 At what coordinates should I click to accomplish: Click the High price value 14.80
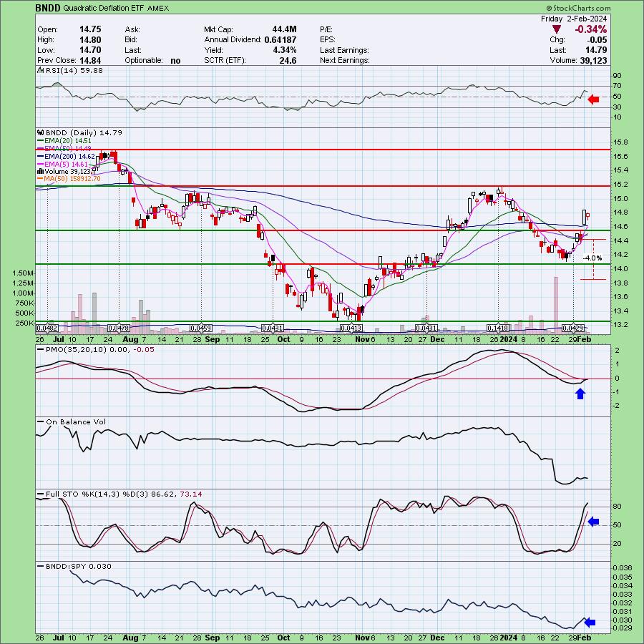pyautogui.click(x=90, y=40)
